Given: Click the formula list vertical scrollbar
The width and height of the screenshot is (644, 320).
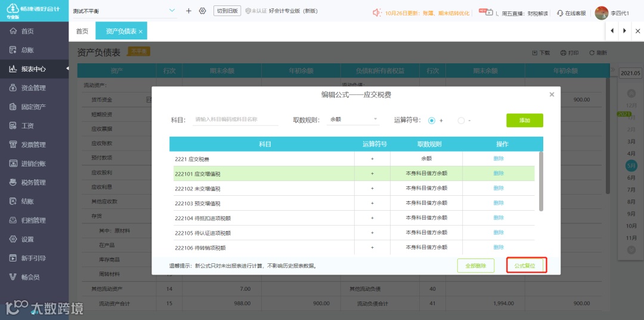Looking at the screenshot, I should click(541, 181).
